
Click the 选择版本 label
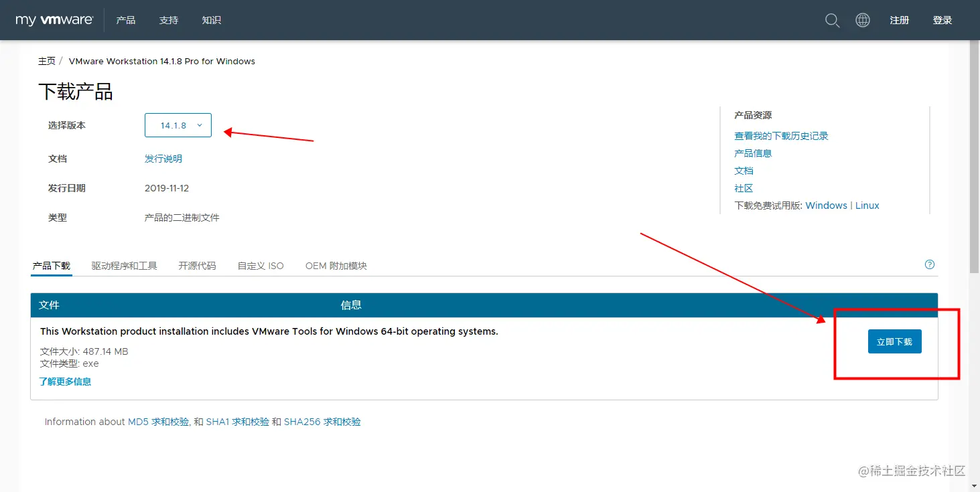(67, 125)
